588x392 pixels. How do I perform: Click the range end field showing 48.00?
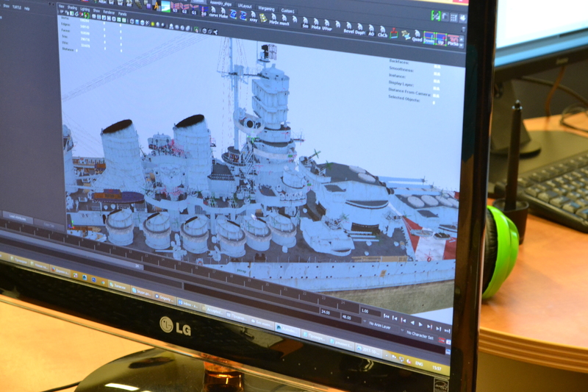346,318
